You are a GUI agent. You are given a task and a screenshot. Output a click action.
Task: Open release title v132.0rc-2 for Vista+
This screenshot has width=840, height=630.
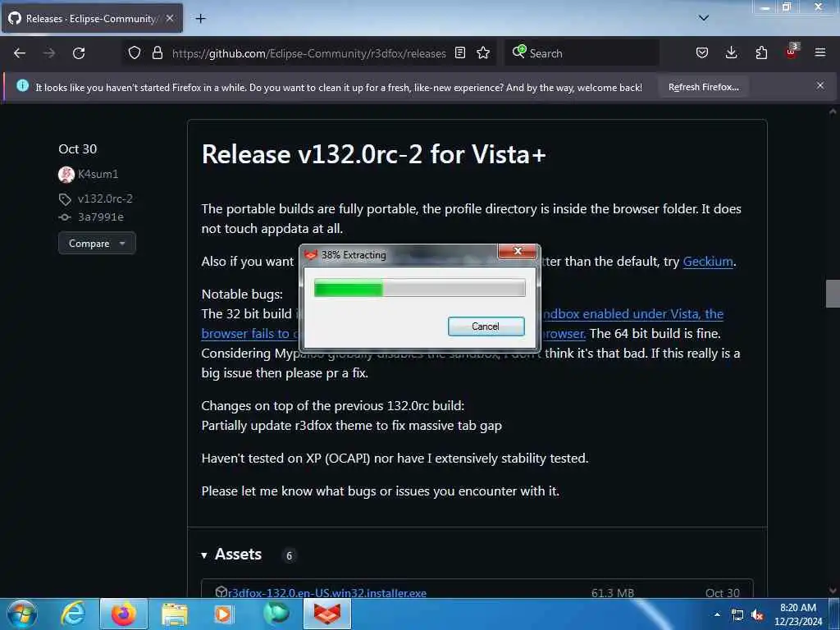tap(373, 154)
